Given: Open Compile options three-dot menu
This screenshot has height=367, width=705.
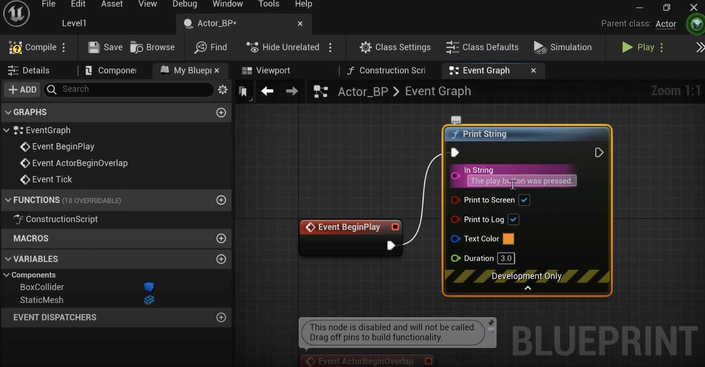Looking at the screenshot, I should pyautogui.click(x=64, y=47).
